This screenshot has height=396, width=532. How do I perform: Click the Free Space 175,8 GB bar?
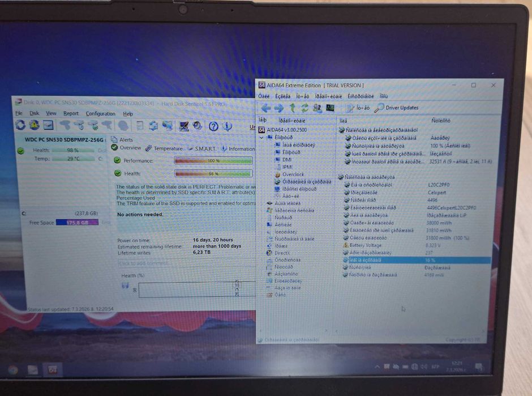tap(78, 223)
